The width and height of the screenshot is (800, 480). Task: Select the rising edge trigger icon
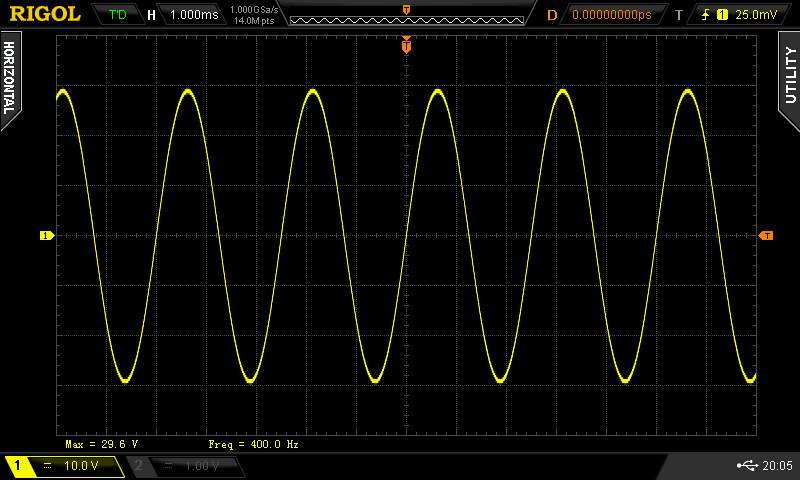[x=707, y=15]
